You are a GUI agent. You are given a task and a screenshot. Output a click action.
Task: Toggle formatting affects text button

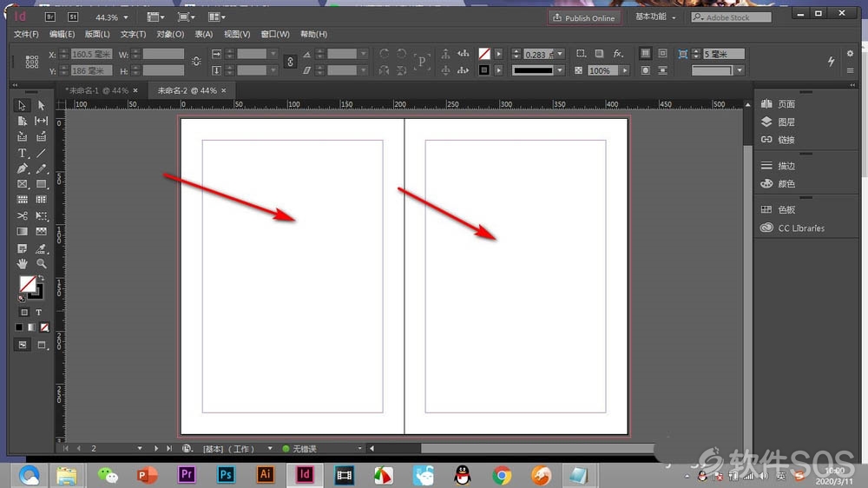[x=39, y=313]
